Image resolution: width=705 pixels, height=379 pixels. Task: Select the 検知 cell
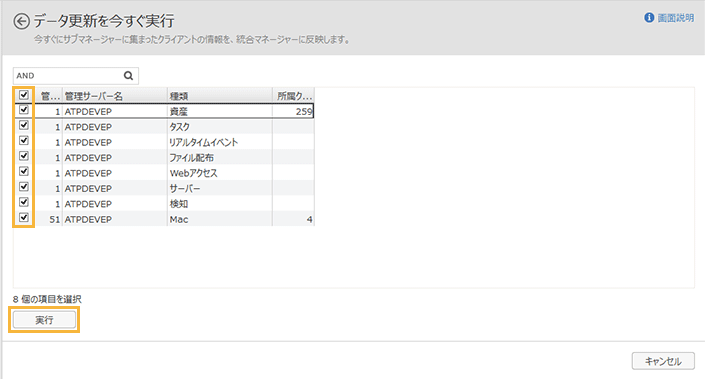pyautogui.click(x=219, y=204)
